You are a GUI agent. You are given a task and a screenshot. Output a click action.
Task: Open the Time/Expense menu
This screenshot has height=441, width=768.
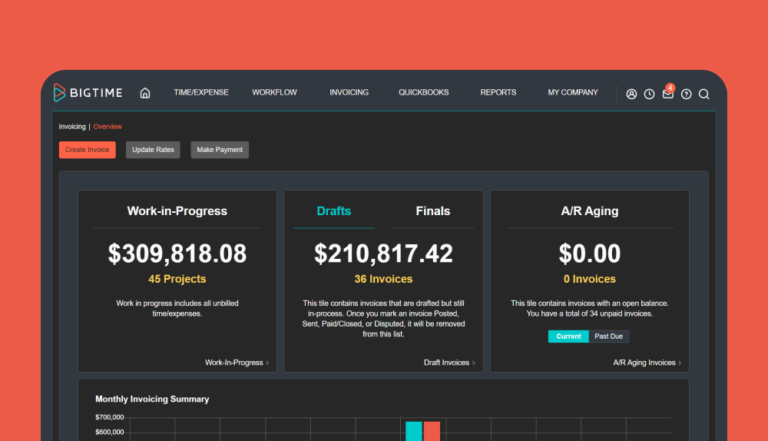coord(201,93)
